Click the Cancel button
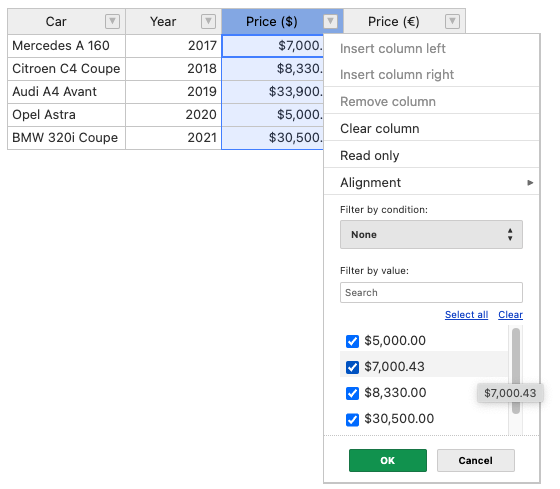Viewport: 560px width, 489px height. (x=475, y=460)
